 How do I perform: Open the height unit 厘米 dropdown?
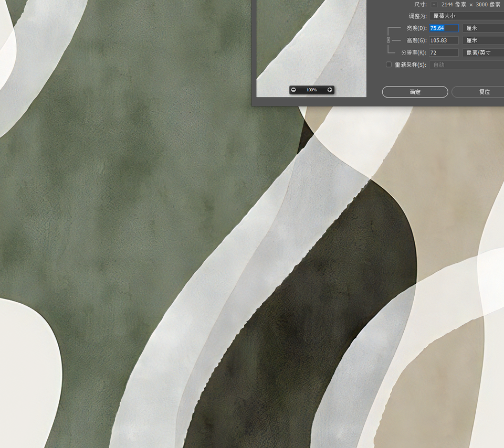(482, 40)
